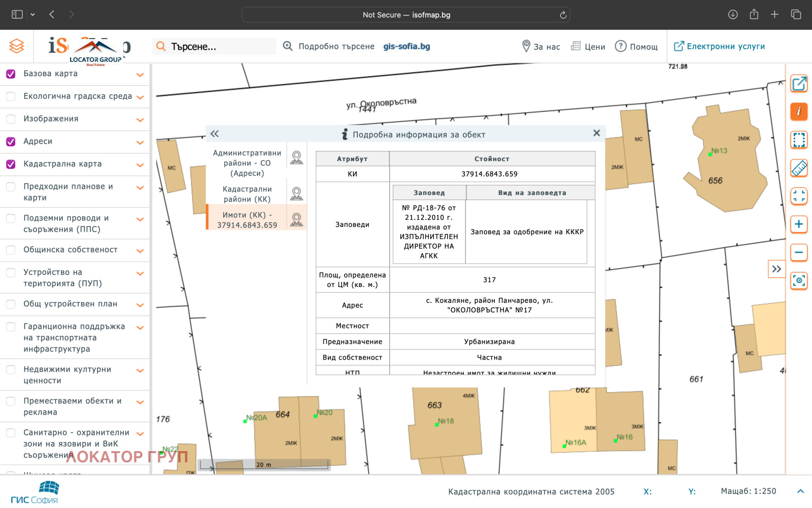Image resolution: width=812 pixels, height=508 pixels.
Task: Close the Подробна информация за обект panel
Action: click(x=596, y=133)
